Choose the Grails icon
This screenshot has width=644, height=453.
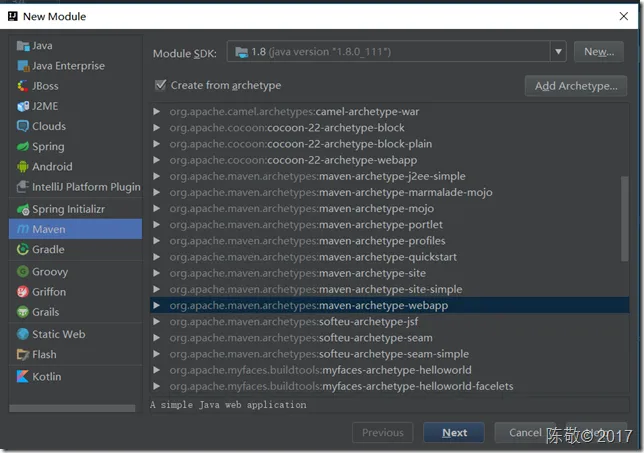click(x=23, y=312)
